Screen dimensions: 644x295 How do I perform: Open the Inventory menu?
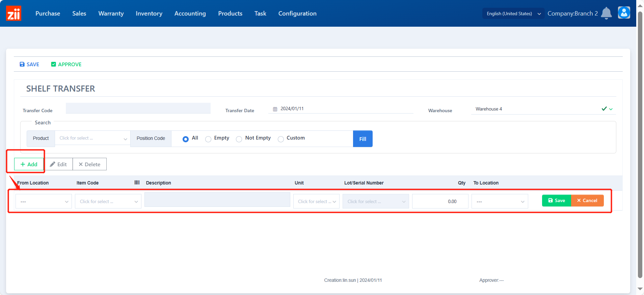[149, 14]
